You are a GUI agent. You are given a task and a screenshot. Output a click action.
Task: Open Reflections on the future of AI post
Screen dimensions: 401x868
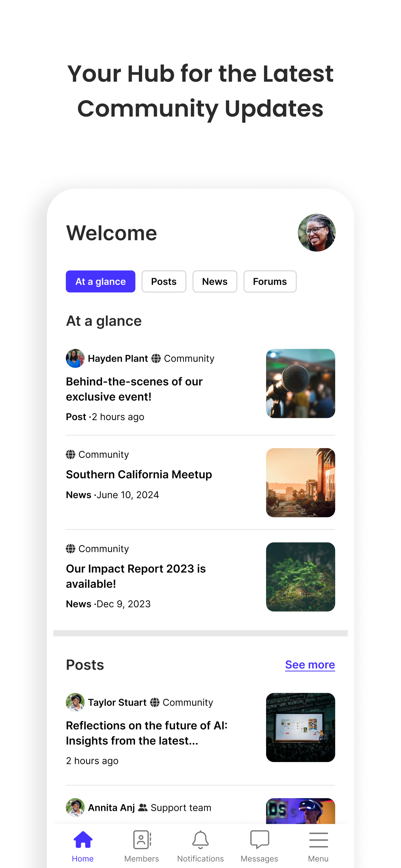pos(147,733)
